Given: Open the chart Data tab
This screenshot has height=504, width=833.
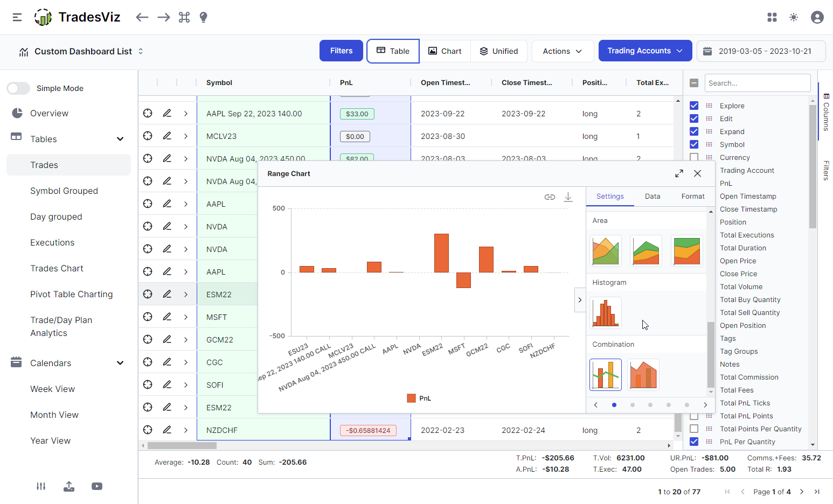Looking at the screenshot, I should coord(652,197).
